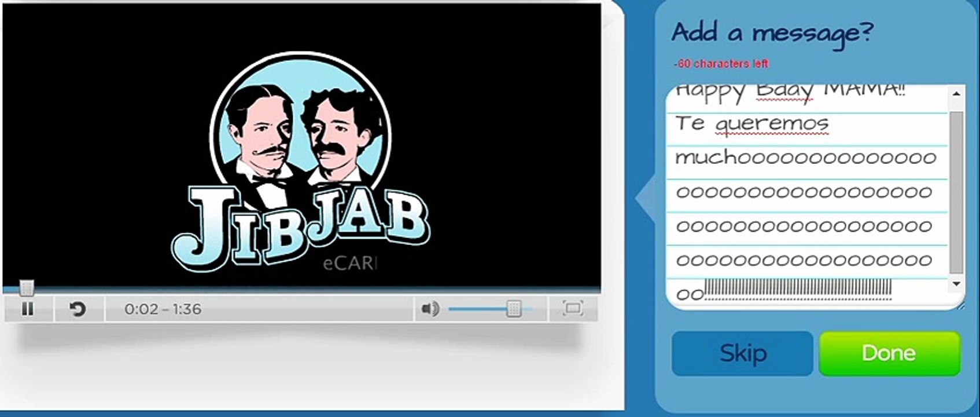The height and width of the screenshot is (417, 980).
Task: Click the Skip button
Action: tap(742, 353)
